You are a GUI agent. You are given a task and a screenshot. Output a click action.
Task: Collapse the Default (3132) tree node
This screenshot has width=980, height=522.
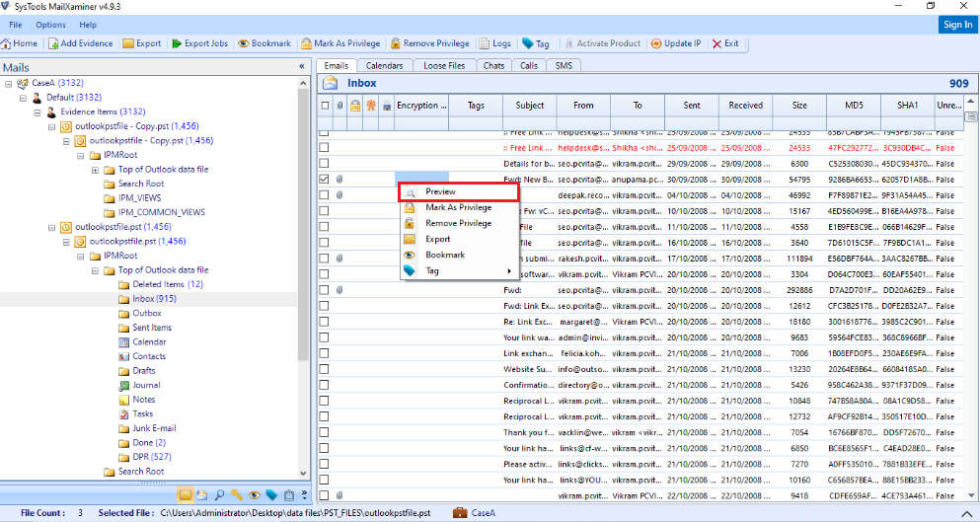coord(23,98)
